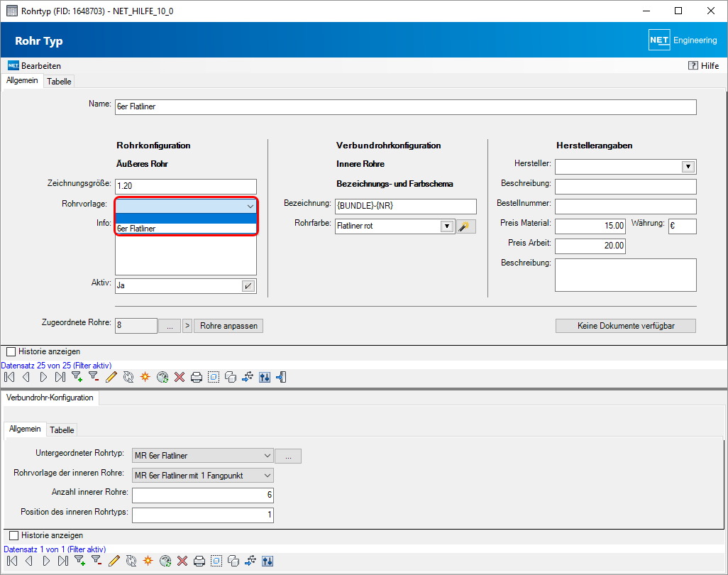728x575 pixels.
Task: Refresh records in Rohr Typ toolbar
Action: click(128, 377)
